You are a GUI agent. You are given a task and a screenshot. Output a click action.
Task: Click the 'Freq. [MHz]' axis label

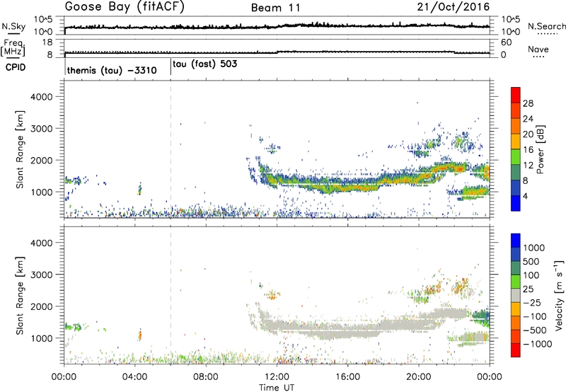[x=13, y=48]
